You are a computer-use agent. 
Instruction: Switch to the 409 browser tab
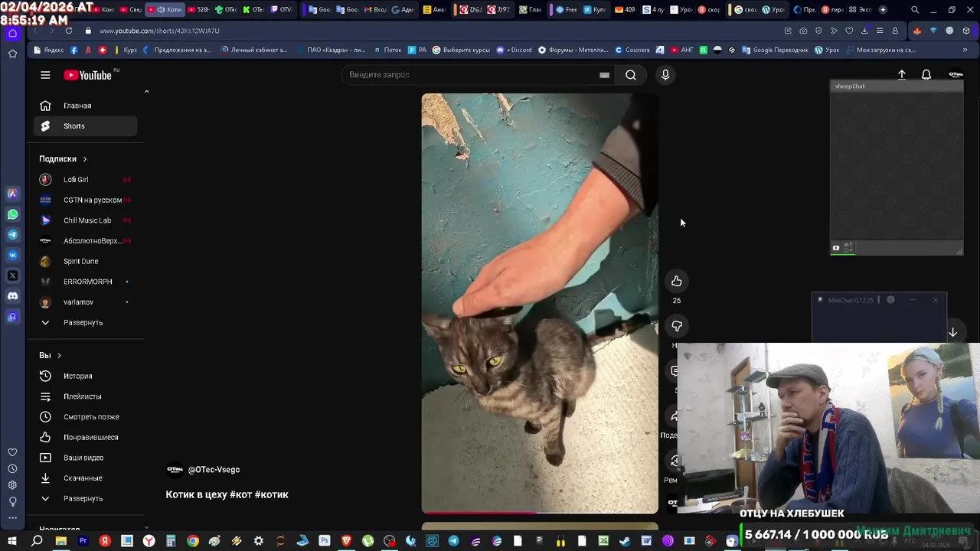click(625, 10)
